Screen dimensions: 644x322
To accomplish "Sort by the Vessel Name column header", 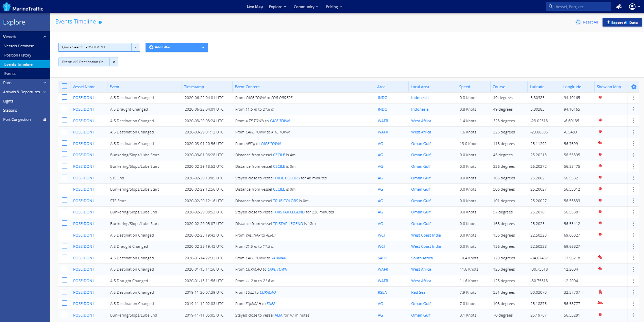I will click(84, 87).
